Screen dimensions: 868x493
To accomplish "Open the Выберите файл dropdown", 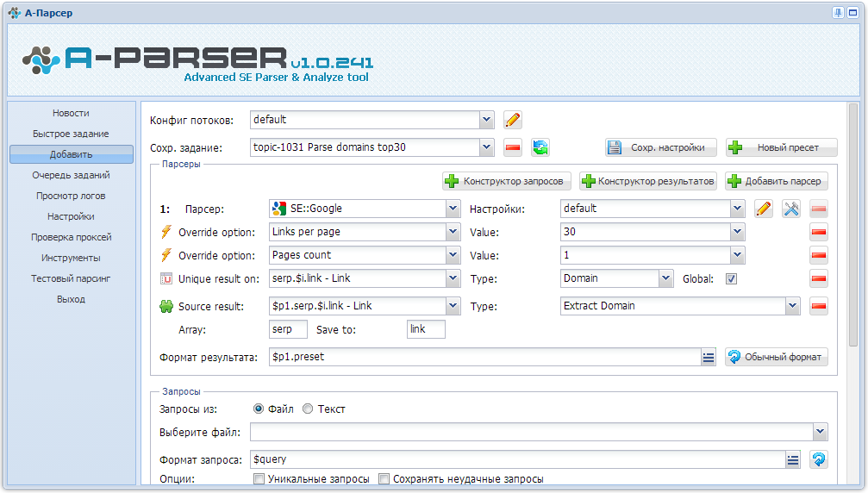I will 820,432.
